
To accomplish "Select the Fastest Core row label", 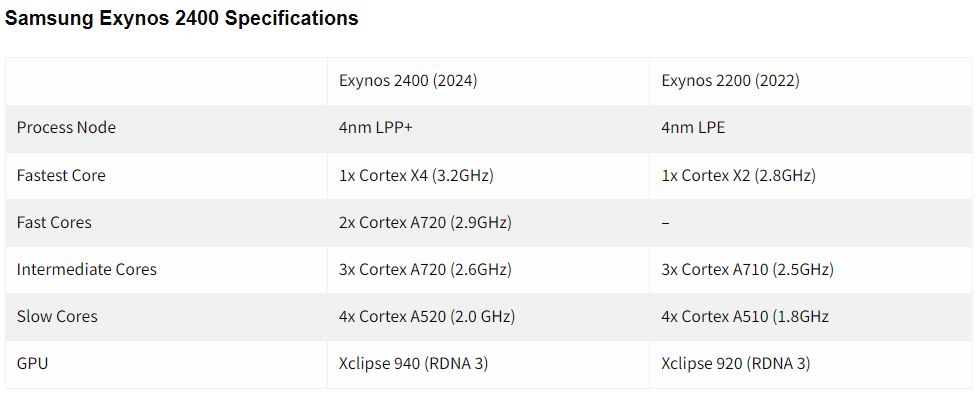I will pyautogui.click(x=61, y=175).
